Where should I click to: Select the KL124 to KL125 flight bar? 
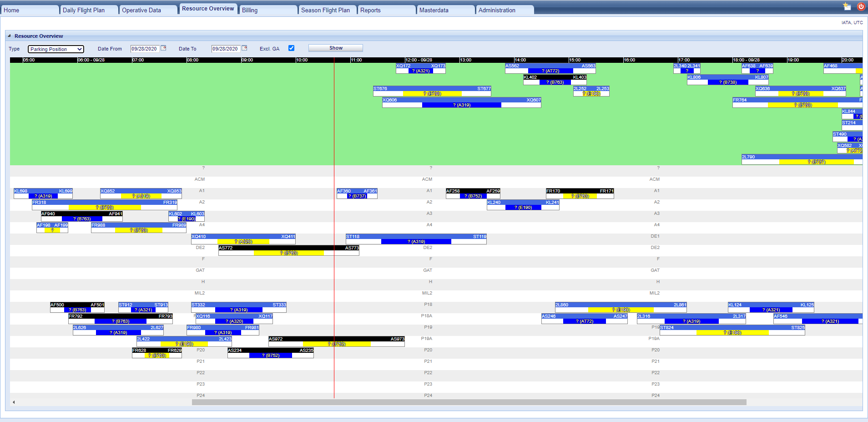[x=771, y=307]
